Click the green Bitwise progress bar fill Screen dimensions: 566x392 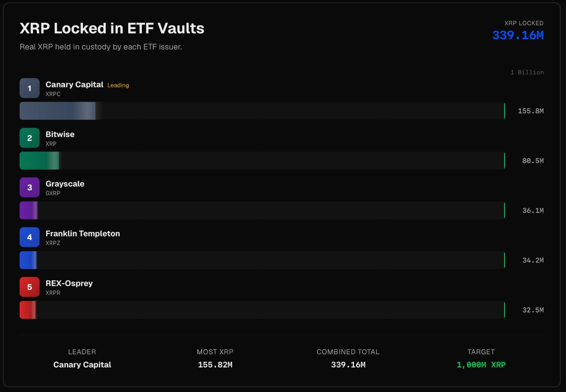click(x=39, y=161)
